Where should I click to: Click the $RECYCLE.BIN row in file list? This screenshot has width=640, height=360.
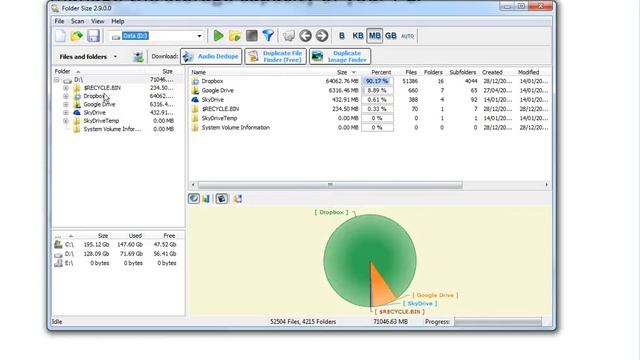[x=369, y=109]
